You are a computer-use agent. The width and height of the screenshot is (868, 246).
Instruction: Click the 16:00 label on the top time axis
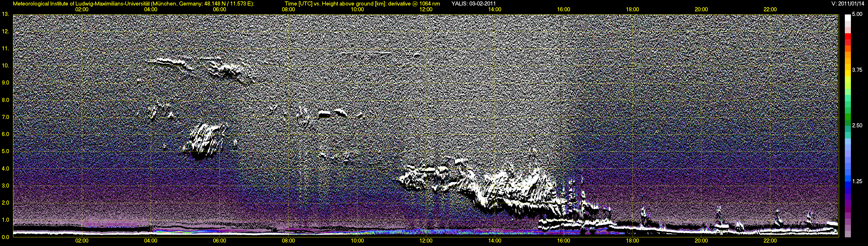[564, 10]
